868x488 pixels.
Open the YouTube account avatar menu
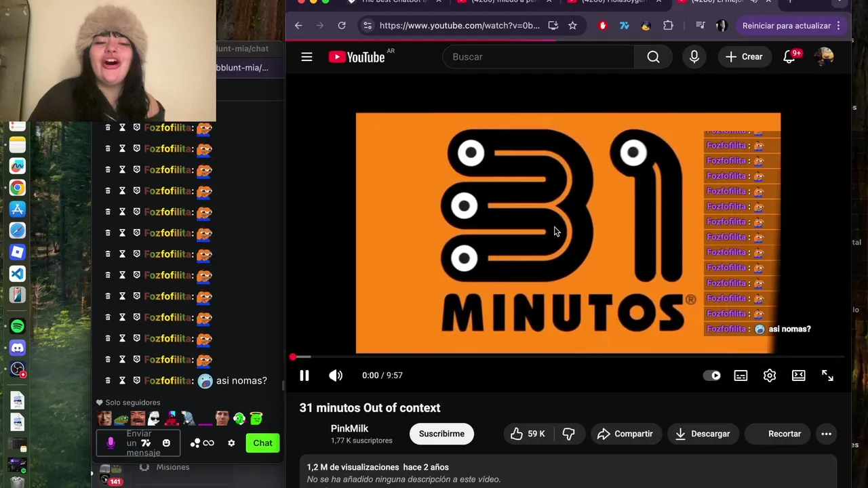point(824,57)
